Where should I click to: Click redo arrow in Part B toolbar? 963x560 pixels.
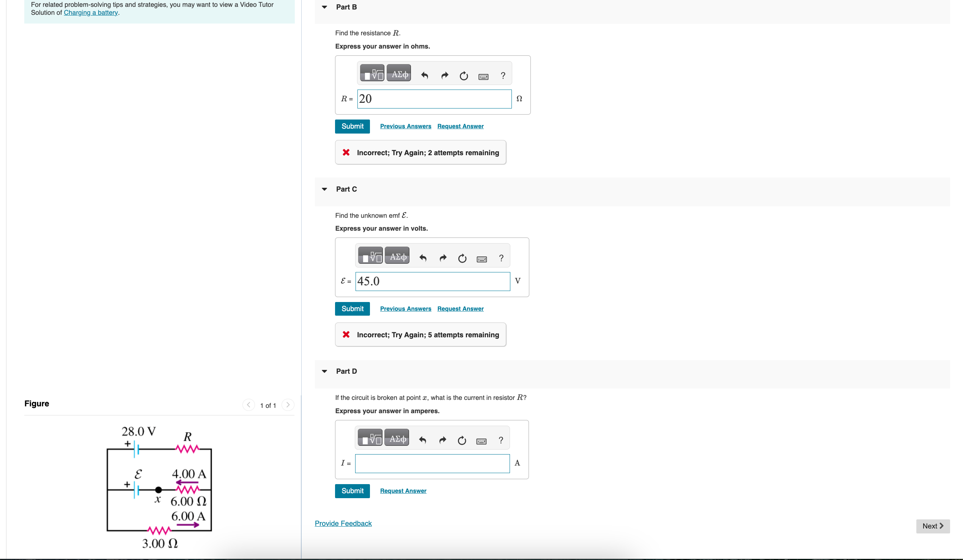point(444,75)
